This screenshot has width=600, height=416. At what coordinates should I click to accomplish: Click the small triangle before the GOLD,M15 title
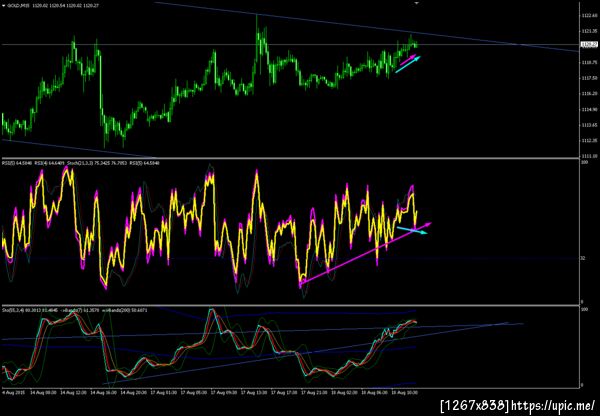click(x=3, y=6)
